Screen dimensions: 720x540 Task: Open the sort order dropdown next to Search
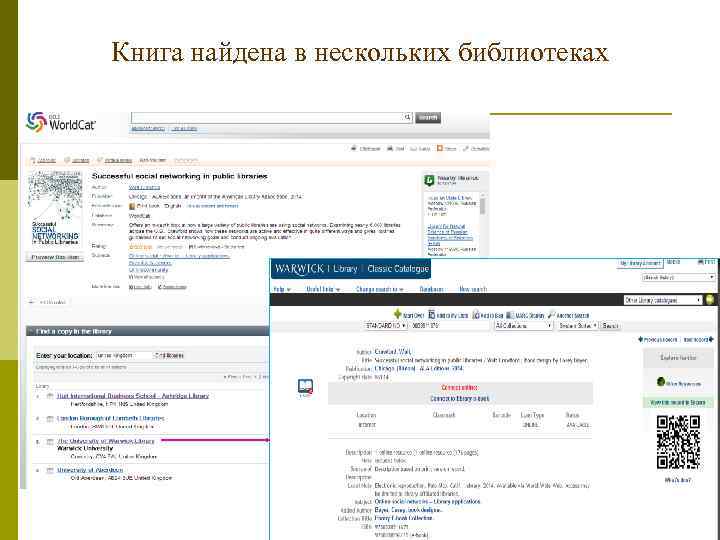coord(577,326)
